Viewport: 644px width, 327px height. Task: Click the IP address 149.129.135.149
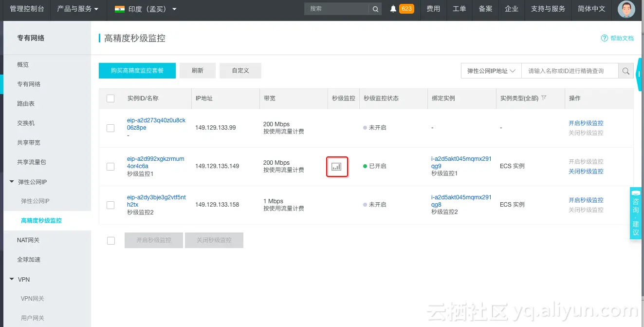pos(217,166)
